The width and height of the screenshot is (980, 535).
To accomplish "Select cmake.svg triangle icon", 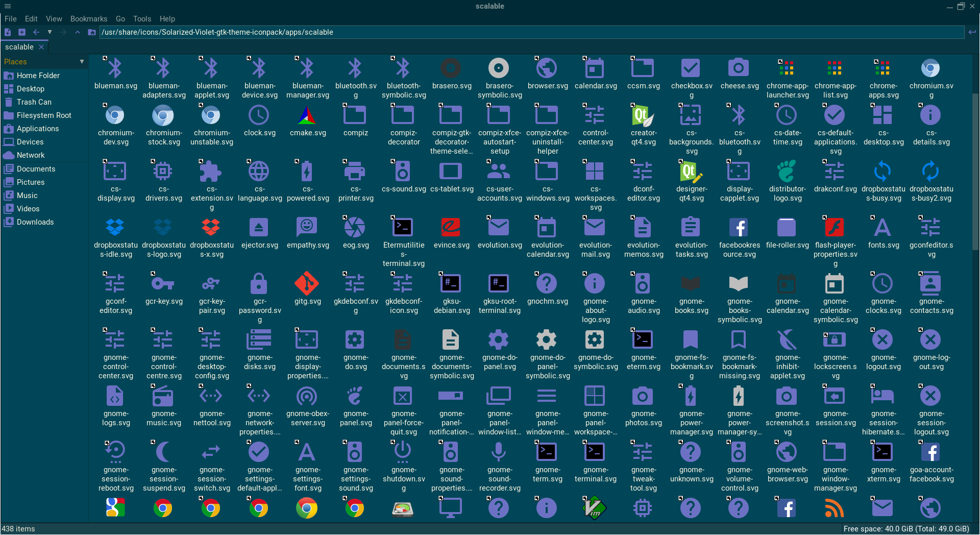I will [307, 115].
